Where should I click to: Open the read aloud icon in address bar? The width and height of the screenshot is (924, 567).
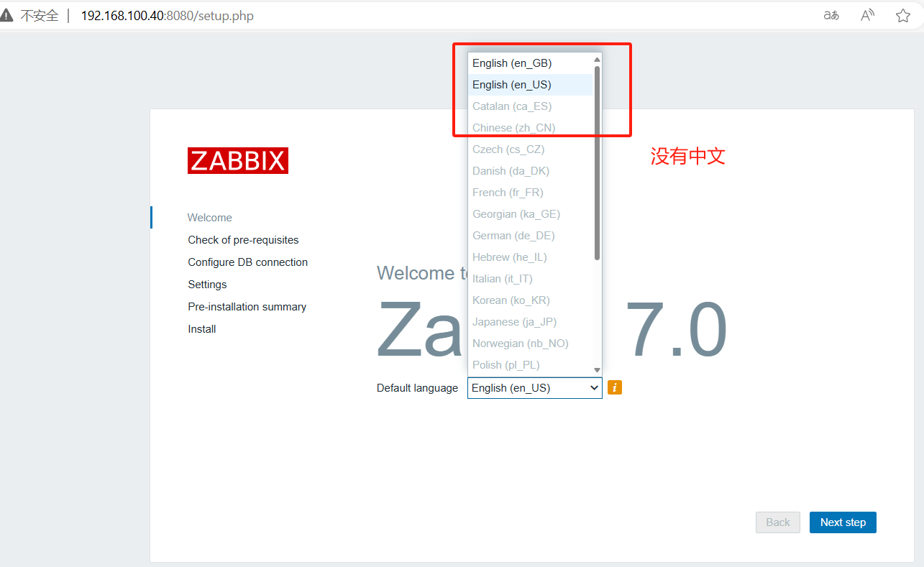(x=868, y=15)
